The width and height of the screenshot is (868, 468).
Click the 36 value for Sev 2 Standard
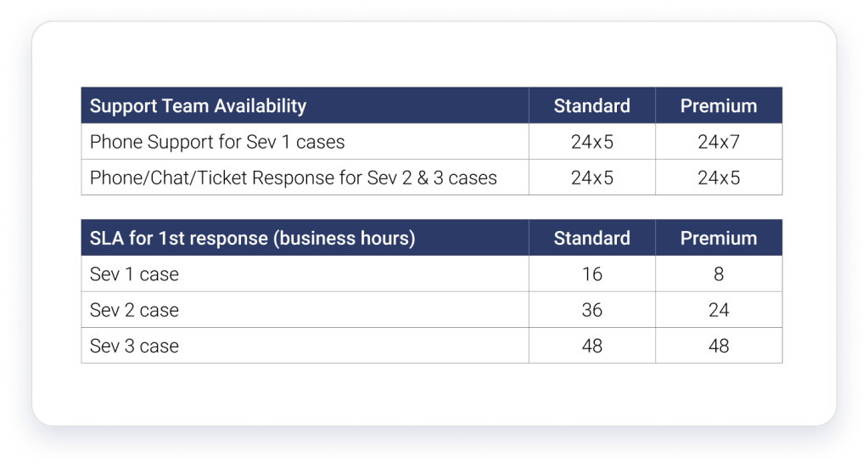coord(591,310)
